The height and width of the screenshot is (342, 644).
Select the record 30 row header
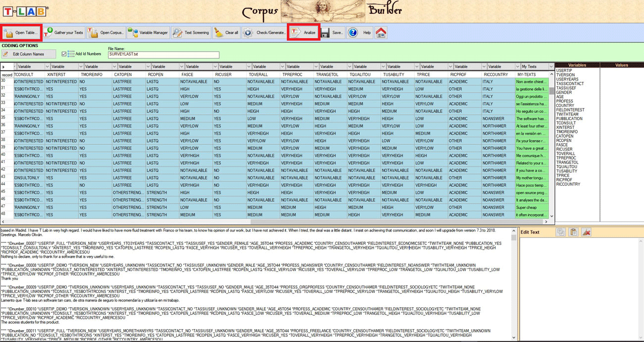[x=7, y=81]
